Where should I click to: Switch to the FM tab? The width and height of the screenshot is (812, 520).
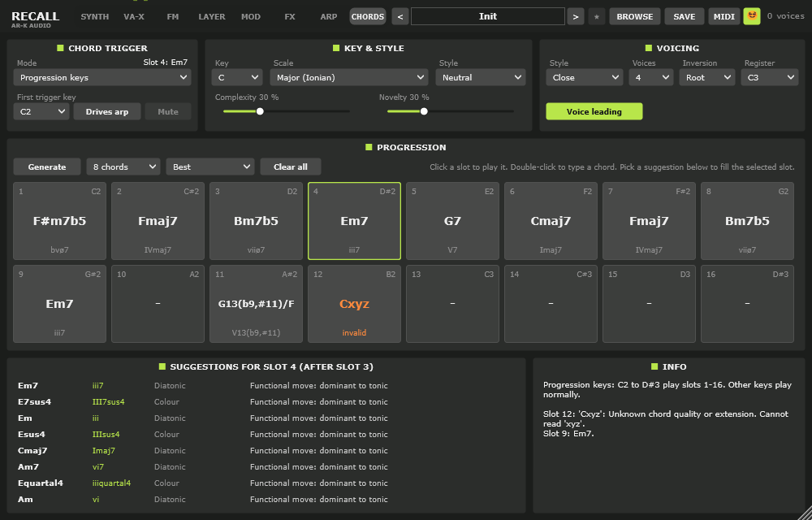[x=173, y=16]
